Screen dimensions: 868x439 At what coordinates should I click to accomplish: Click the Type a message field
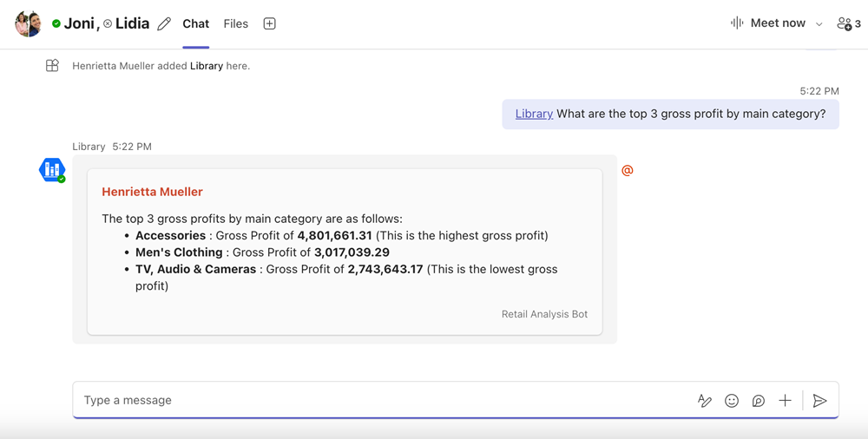pyautogui.click(x=382, y=400)
